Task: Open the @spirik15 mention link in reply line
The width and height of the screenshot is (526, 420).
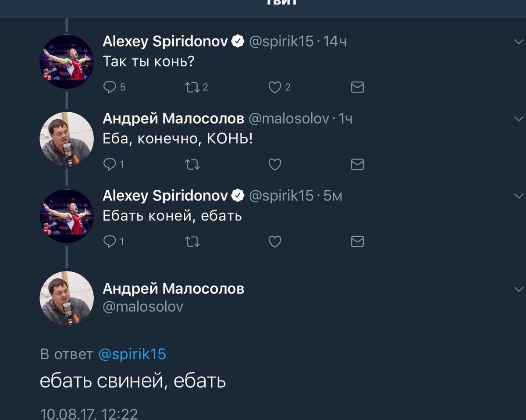Action: coord(132,354)
